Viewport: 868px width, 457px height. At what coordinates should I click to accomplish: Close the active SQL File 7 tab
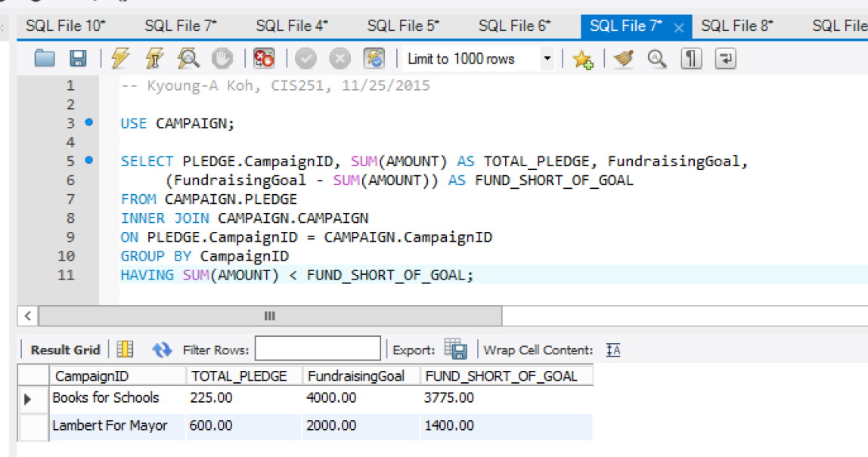[x=678, y=27]
